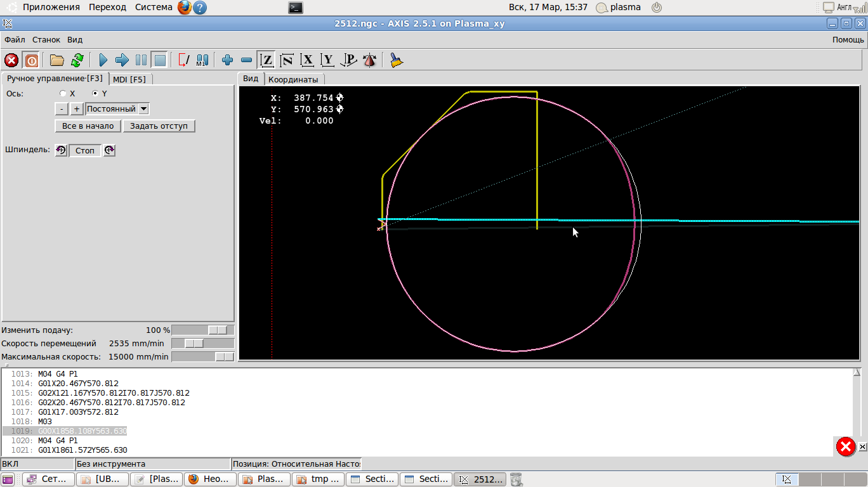Click the Все в начало button
This screenshot has width=868, height=487.
pos(88,126)
